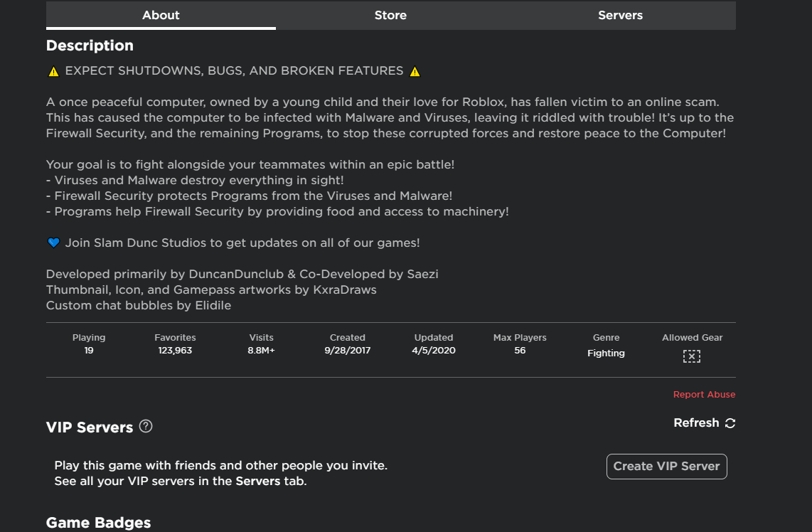Go to the Servers tab
This screenshot has width=812, height=532.
(620, 15)
